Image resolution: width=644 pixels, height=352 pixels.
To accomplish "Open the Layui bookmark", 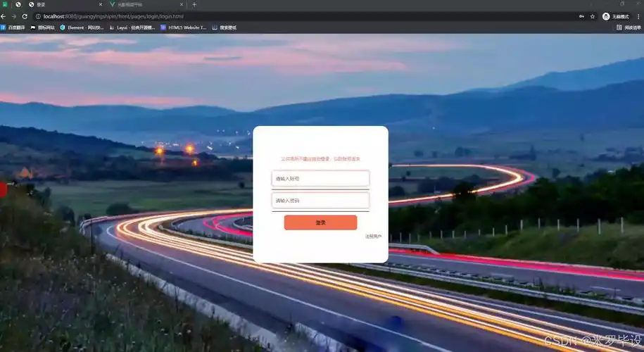I will [x=132, y=27].
